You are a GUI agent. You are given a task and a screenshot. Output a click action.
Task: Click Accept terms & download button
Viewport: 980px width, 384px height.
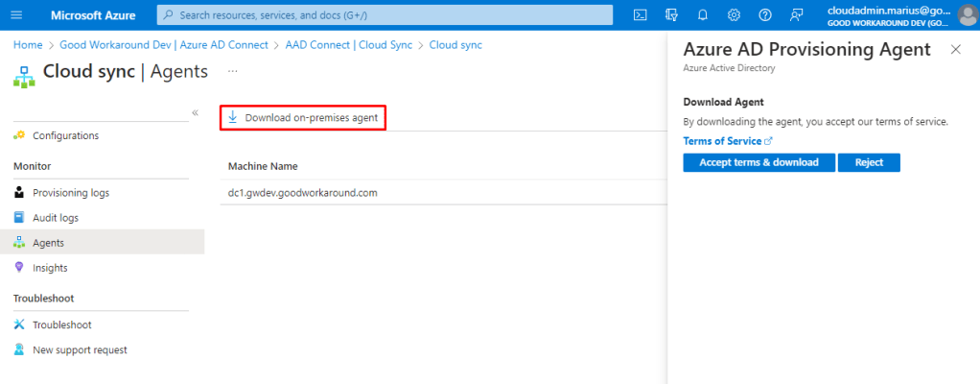tap(758, 162)
